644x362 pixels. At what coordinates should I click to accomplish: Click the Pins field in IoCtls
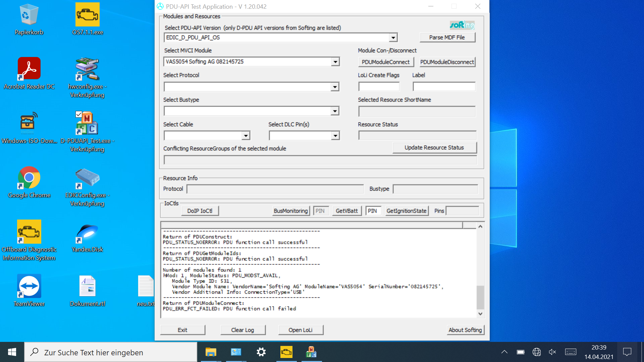(x=462, y=211)
